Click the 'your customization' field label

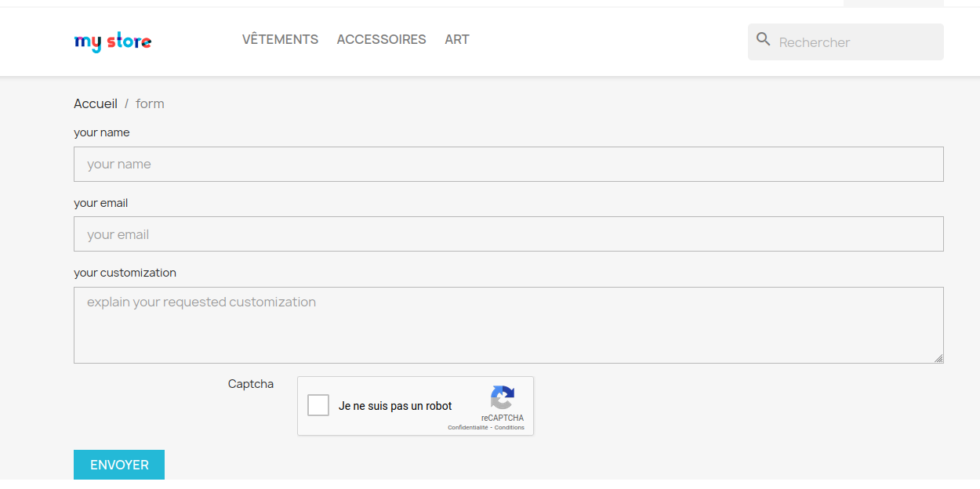(125, 273)
